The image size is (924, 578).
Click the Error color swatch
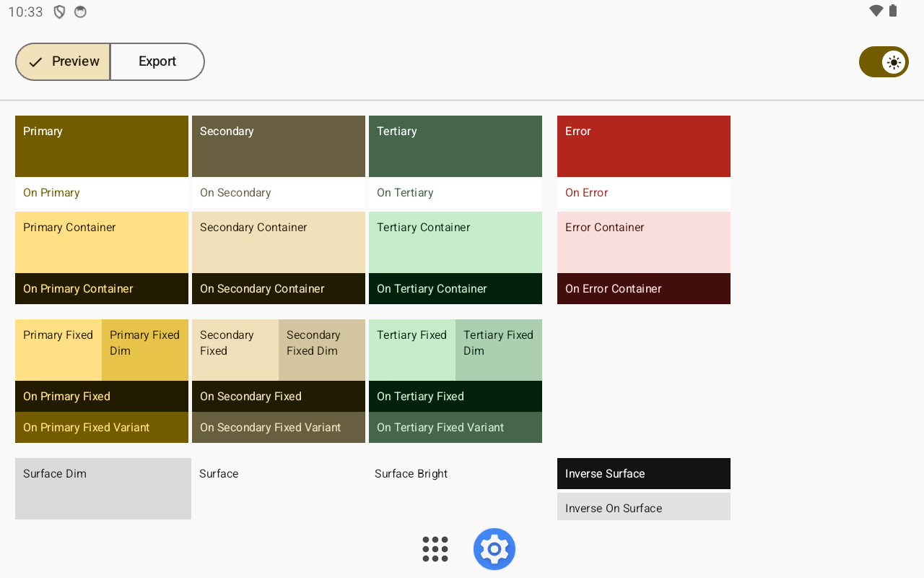pyautogui.click(x=644, y=146)
